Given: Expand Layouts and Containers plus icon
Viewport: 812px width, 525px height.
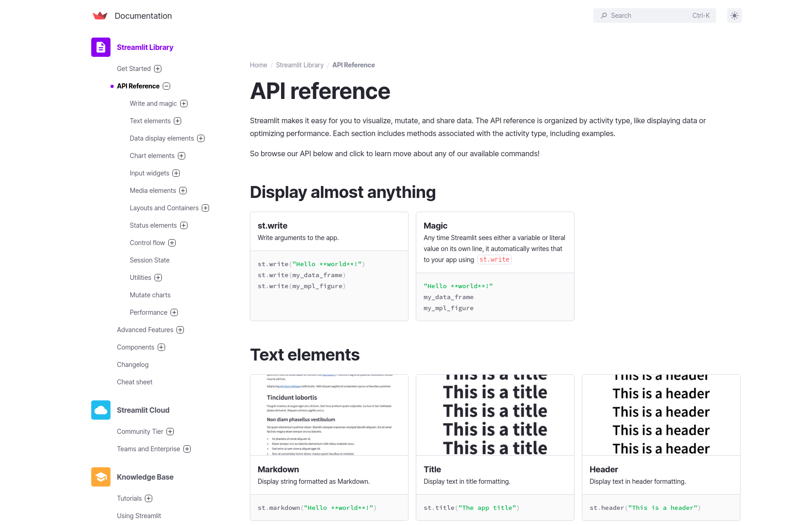Looking at the screenshot, I should 205,208.
